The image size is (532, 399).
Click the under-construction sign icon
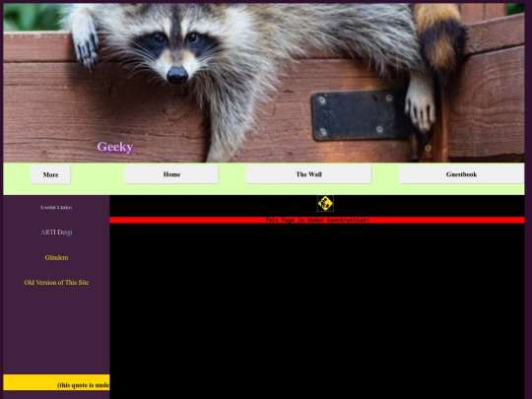coord(325,204)
